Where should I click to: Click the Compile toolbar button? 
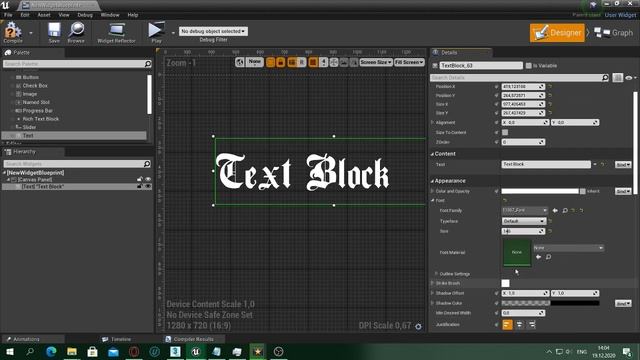pyautogui.click(x=13, y=32)
